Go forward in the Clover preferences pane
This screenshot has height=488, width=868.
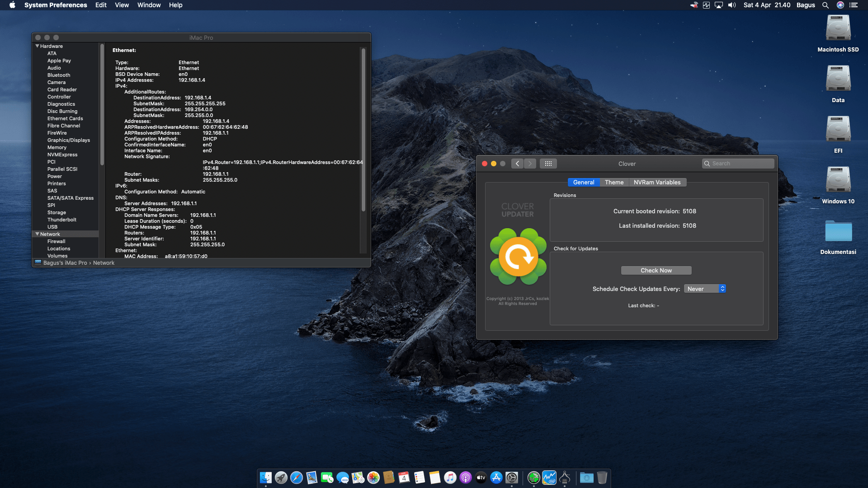tap(530, 164)
